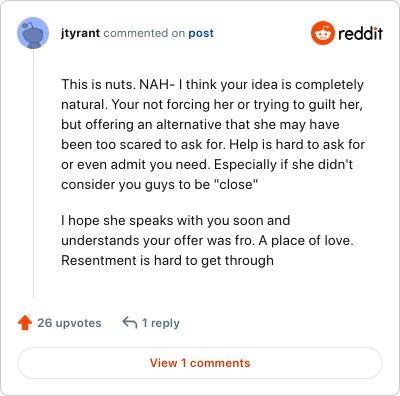Viewport: 400px width, 396px height.
Task: Click the line "Resentment is hard to get through"
Action: coord(167,260)
